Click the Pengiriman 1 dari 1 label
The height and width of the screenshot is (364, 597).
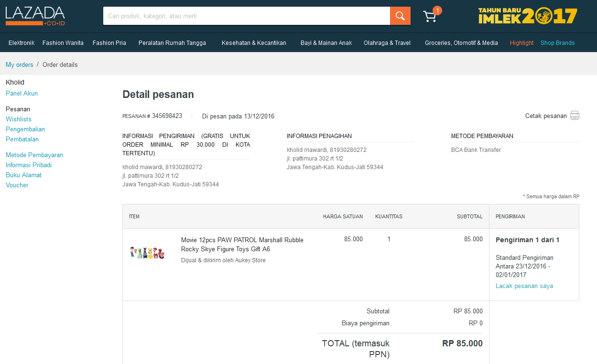coord(528,240)
